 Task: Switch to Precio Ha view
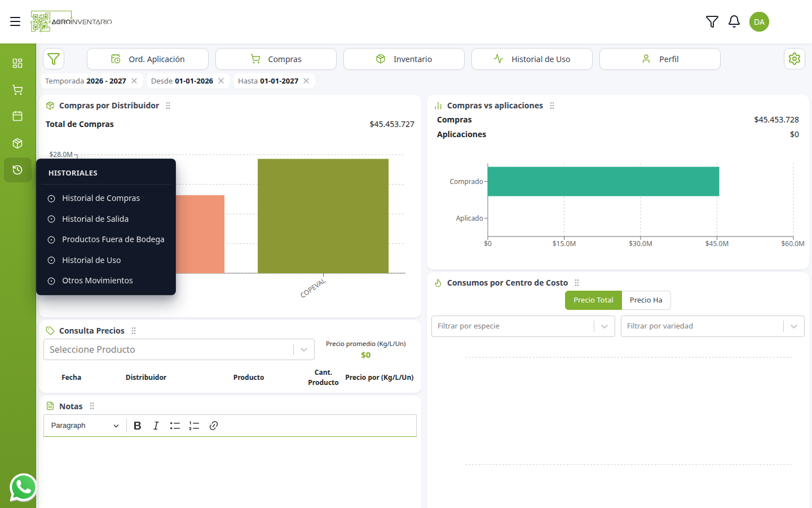[646, 300]
